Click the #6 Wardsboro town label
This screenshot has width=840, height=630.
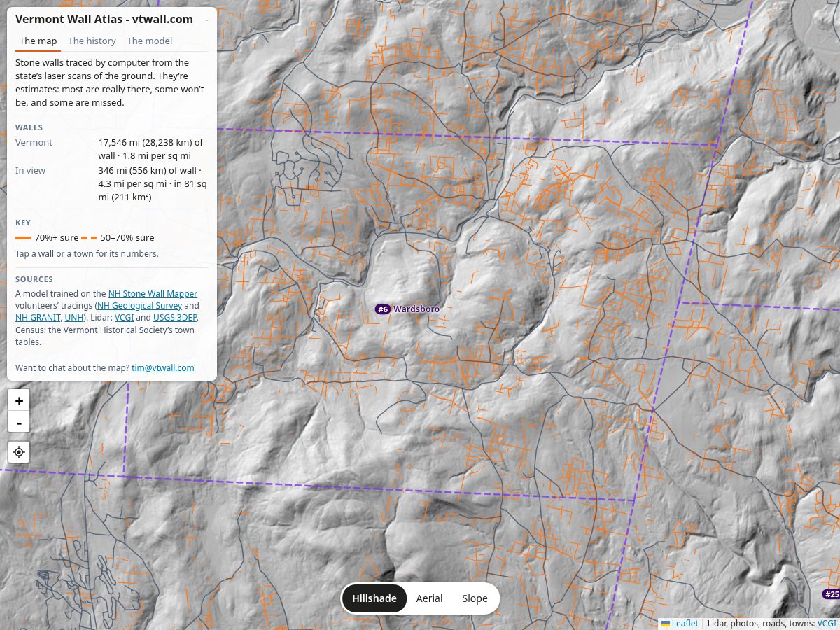(408, 309)
